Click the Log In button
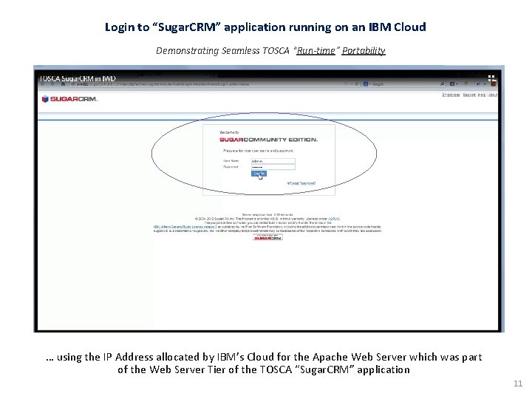The image size is (532, 399). (259, 174)
